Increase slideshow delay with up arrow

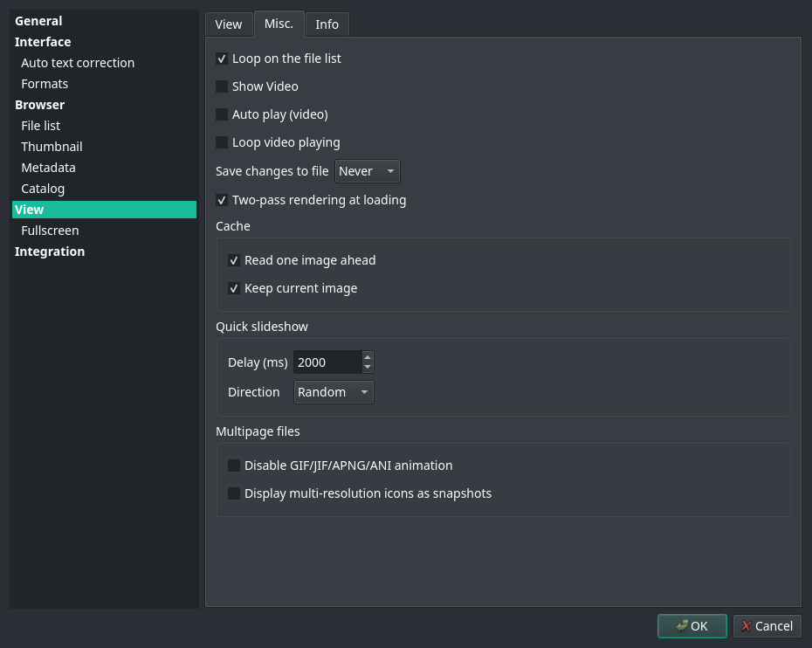tap(368, 356)
